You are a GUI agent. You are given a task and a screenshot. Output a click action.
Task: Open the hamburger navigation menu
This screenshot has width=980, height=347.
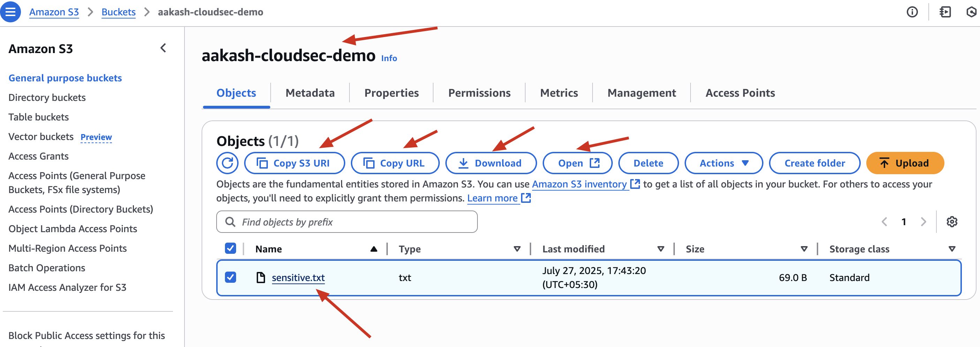coord(10,12)
